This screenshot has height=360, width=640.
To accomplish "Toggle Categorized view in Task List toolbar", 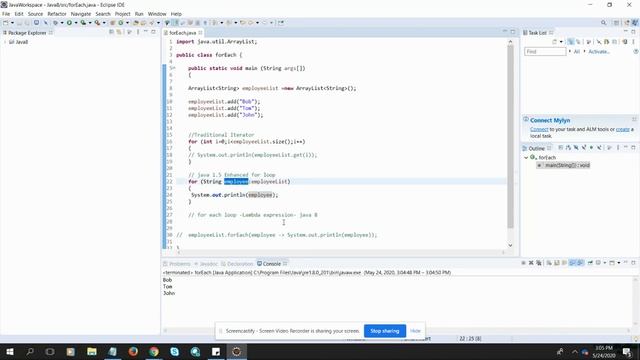I will coord(571,42).
